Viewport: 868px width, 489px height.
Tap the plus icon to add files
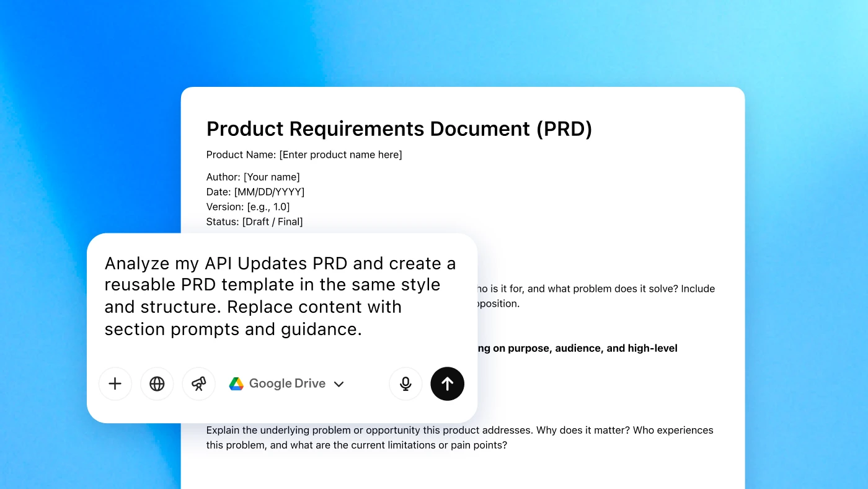pos(115,384)
